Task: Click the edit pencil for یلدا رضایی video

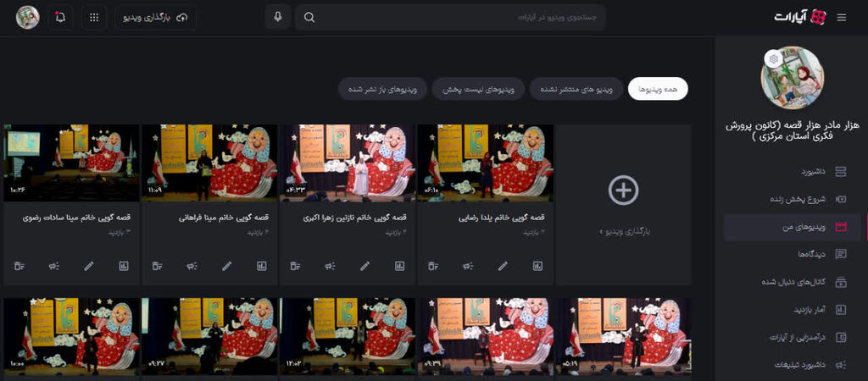Action: click(503, 266)
